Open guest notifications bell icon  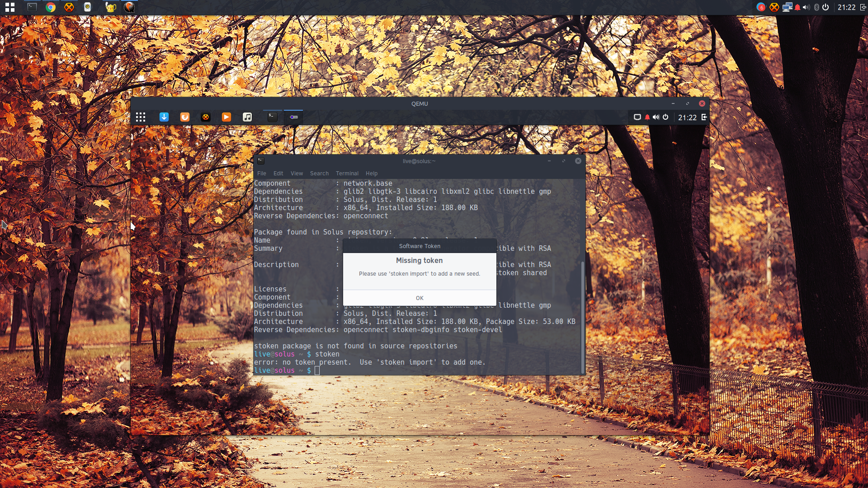pyautogui.click(x=647, y=117)
